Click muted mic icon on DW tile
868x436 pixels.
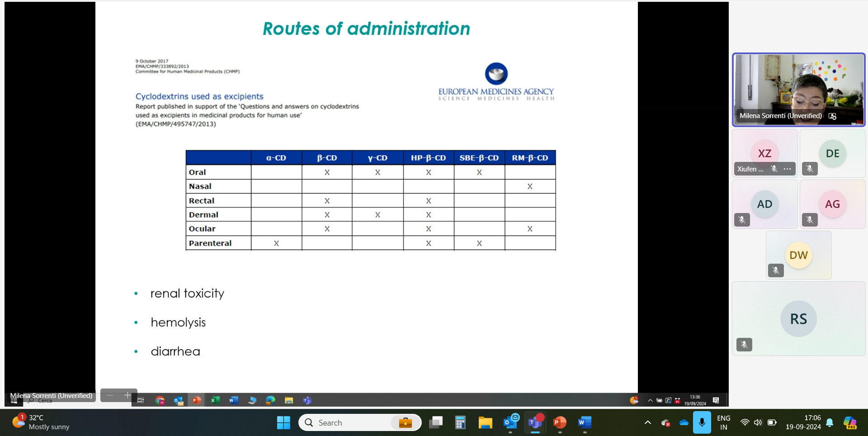pyautogui.click(x=776, y=270)
